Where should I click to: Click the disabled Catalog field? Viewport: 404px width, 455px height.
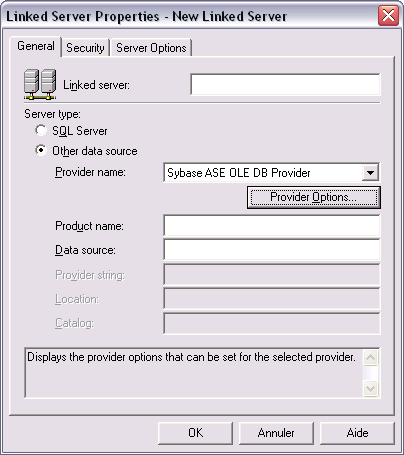(x=272, y=323)
